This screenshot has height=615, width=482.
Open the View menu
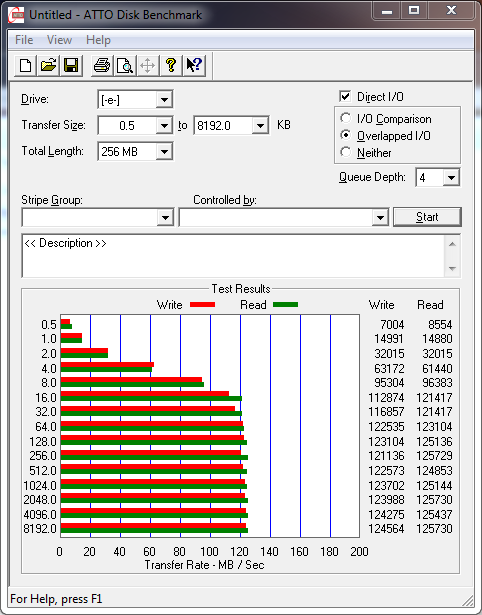click(59, 40)
